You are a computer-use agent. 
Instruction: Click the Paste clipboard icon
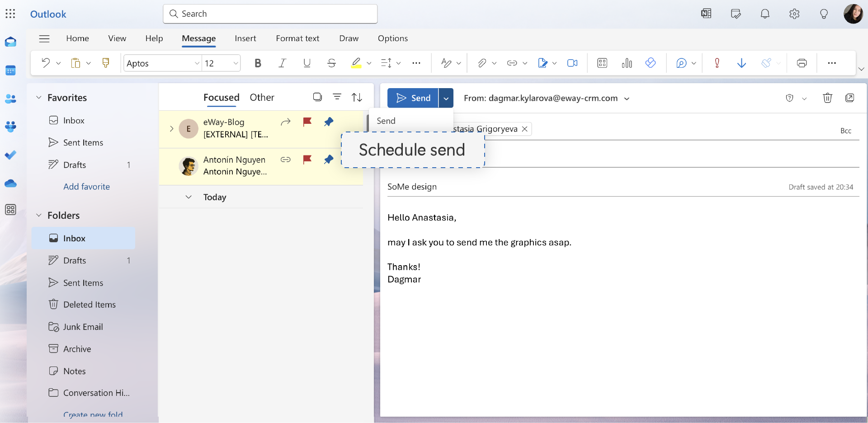pos(75,63)
